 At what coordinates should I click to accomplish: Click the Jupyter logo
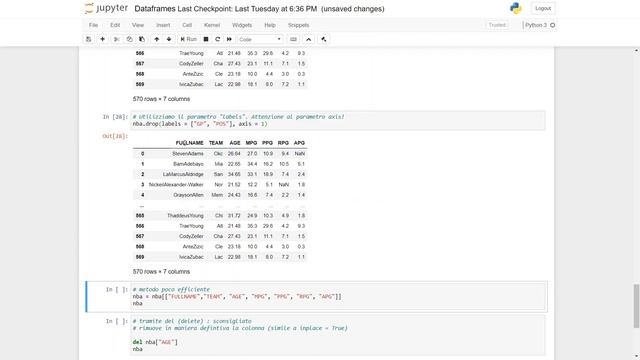point(106,9)
